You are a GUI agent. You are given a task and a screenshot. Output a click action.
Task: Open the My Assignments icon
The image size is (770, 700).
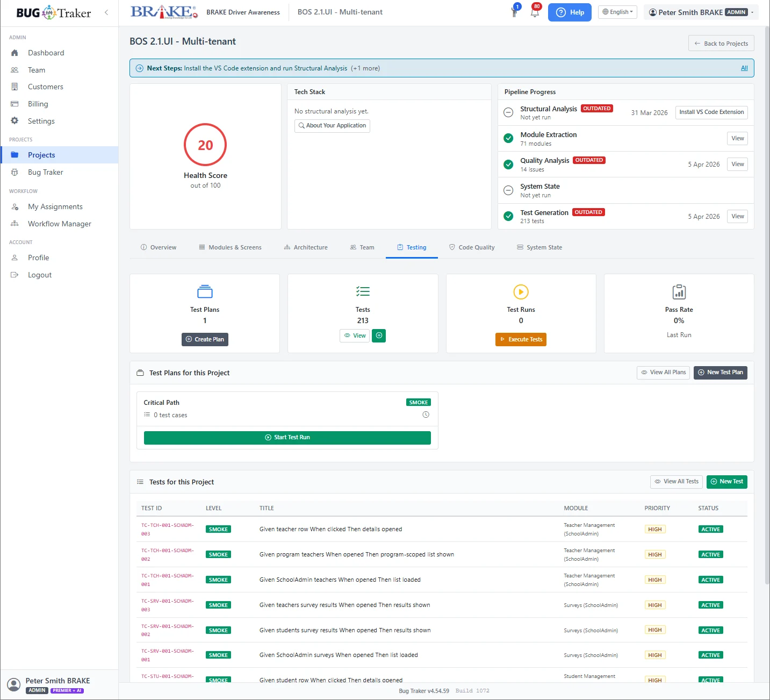[15, 206]
